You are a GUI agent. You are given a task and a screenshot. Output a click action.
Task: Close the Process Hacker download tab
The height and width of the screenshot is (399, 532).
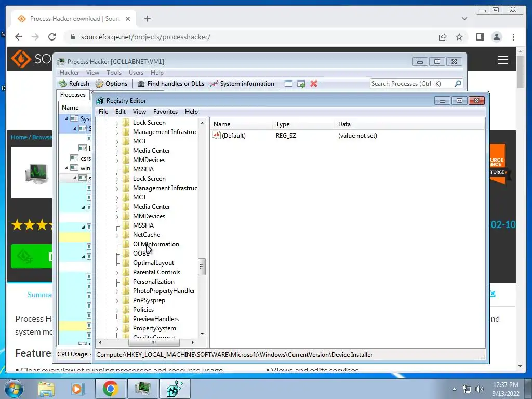[128, 19]
